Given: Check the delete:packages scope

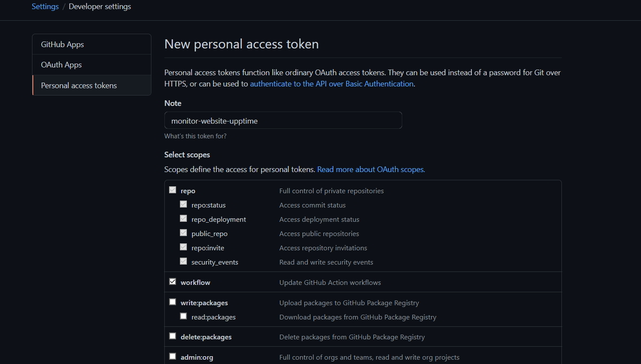Looking at the screenshot, I should tap(173, 336).
